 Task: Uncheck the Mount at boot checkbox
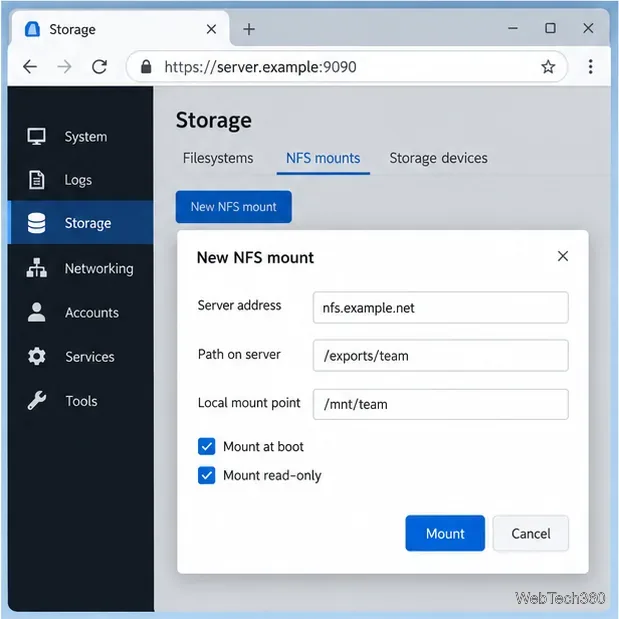[x=206, y=446]
